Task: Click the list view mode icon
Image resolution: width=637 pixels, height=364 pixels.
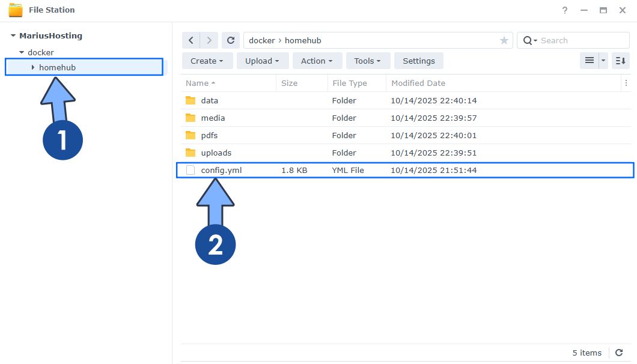Action: click(x=589, y=61)
